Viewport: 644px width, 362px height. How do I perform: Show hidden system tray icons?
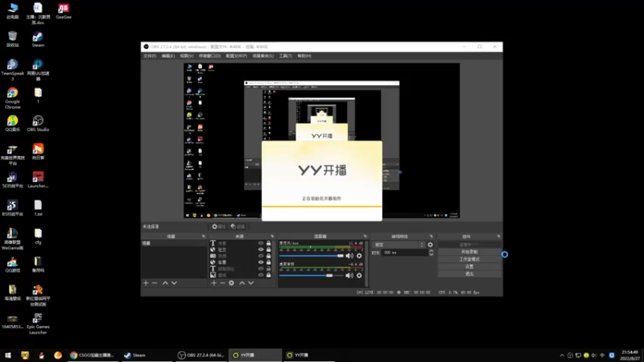pos(562,356)
